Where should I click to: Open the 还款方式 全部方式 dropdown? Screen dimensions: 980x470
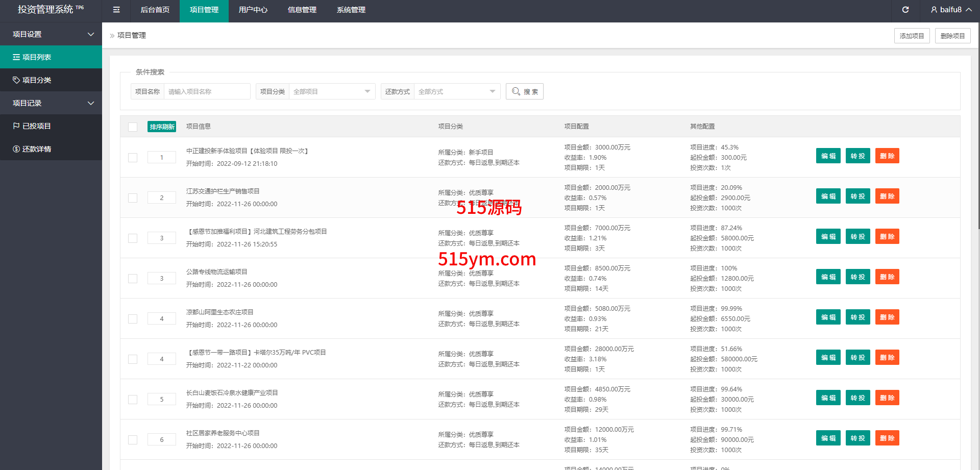457,91
